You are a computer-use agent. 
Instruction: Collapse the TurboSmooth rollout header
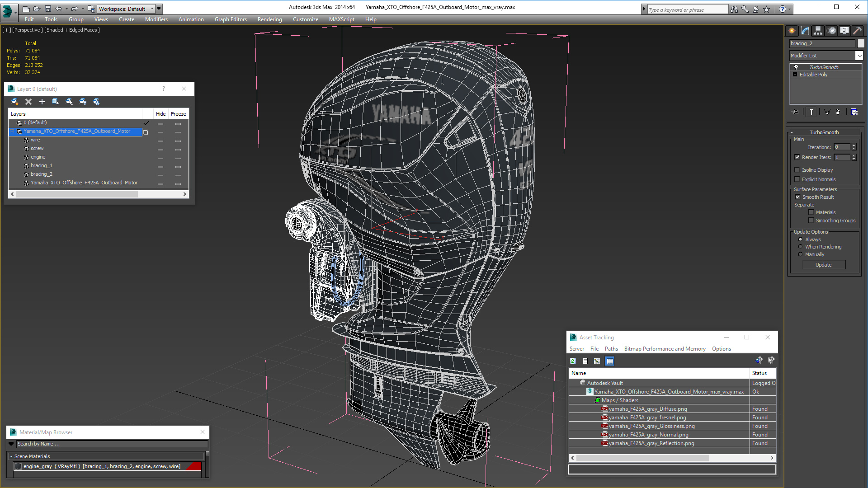[824, 132]
